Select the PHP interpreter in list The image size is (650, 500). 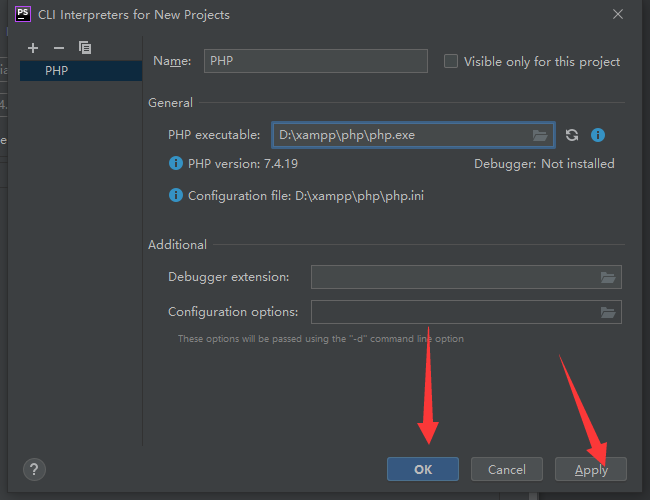[57, 71]
